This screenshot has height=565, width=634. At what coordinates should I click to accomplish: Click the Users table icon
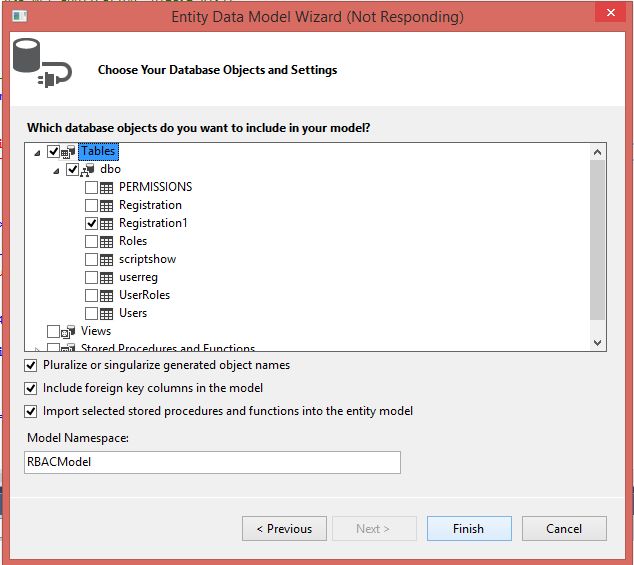pos(106,314)
